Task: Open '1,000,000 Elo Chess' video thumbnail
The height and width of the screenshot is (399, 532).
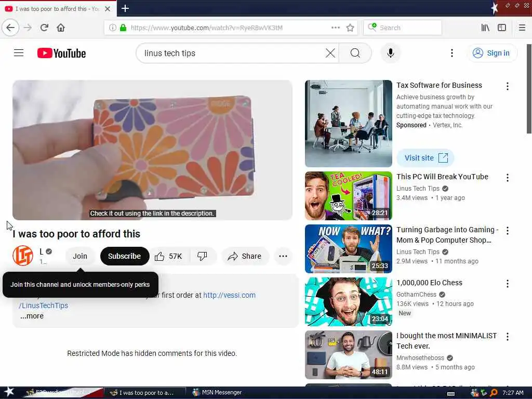Action: (x=349, y=302)
